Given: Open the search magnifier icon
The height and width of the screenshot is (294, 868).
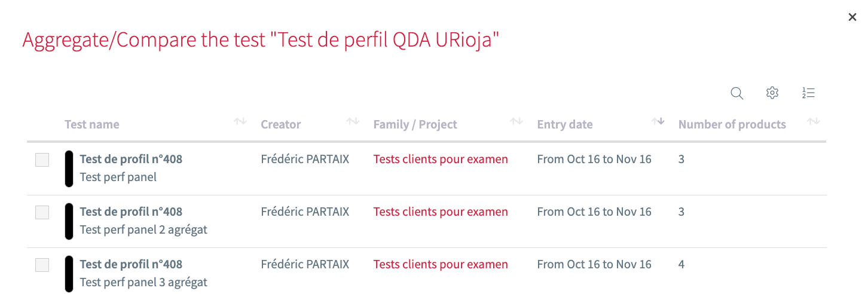Looking at the screenshot, I should pos(737,93).
